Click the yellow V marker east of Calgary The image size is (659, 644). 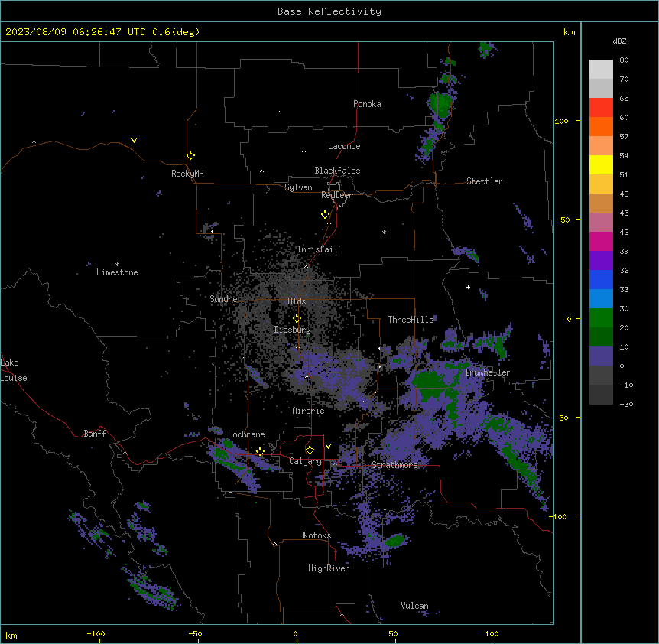pos(328,447)
